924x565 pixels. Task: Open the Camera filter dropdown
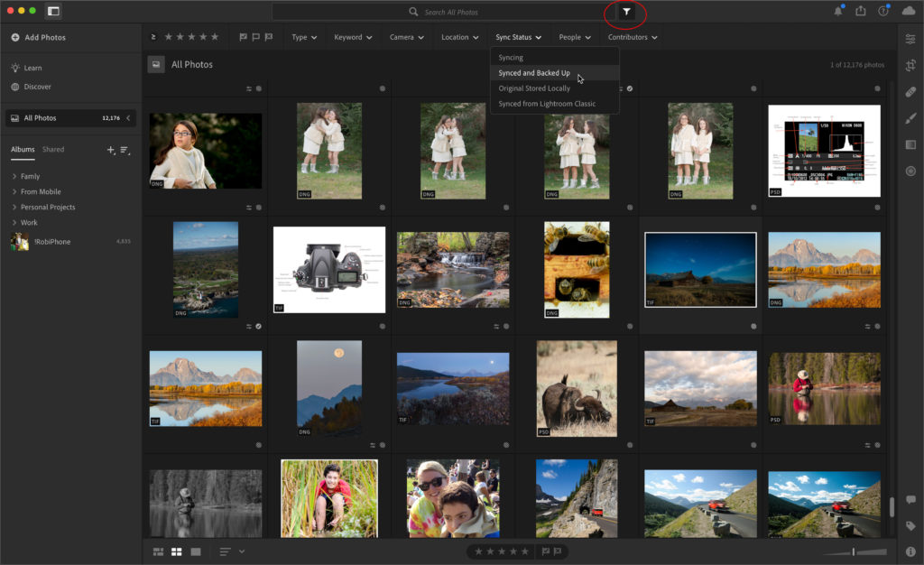[406, 37]
